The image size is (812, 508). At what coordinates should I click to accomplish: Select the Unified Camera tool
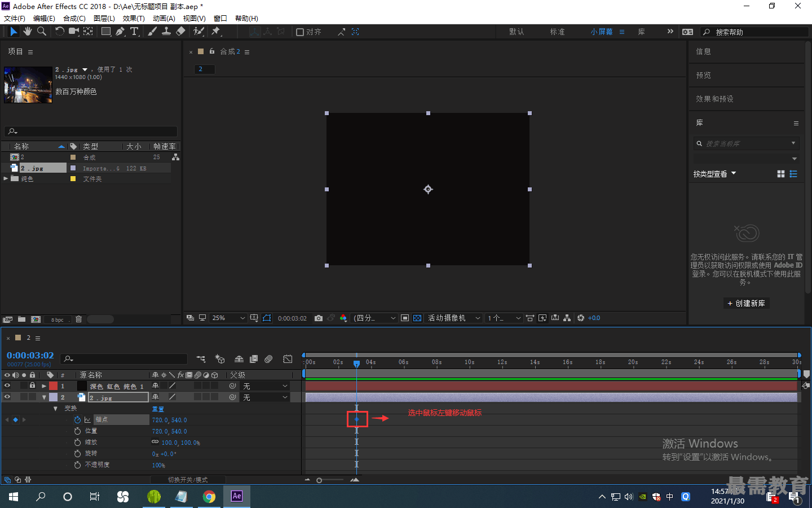(x=73, y=32)
